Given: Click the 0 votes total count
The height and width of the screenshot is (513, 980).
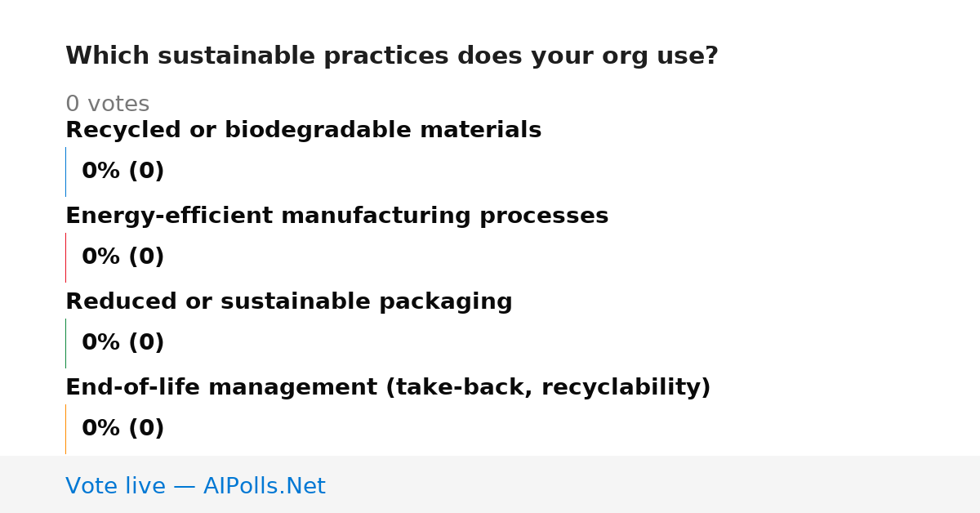Looking at the screenshot, I should click(107, 105).
